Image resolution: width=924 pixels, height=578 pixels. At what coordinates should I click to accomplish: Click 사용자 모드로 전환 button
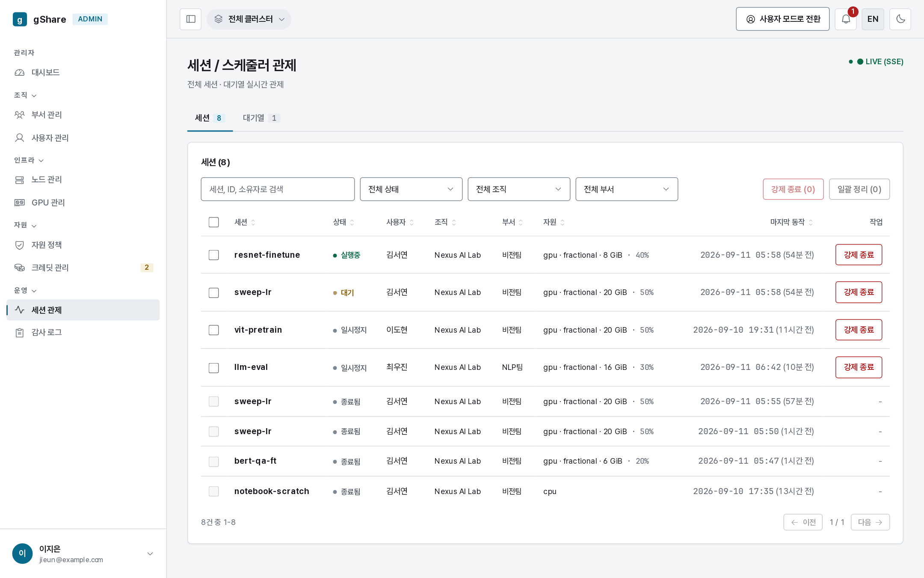782,19
